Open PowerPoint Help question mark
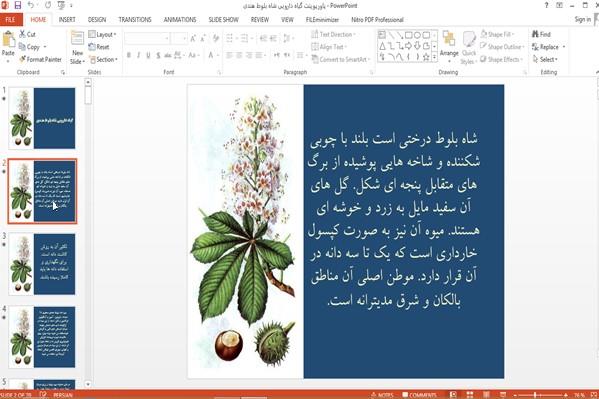 tap(546, 5)
